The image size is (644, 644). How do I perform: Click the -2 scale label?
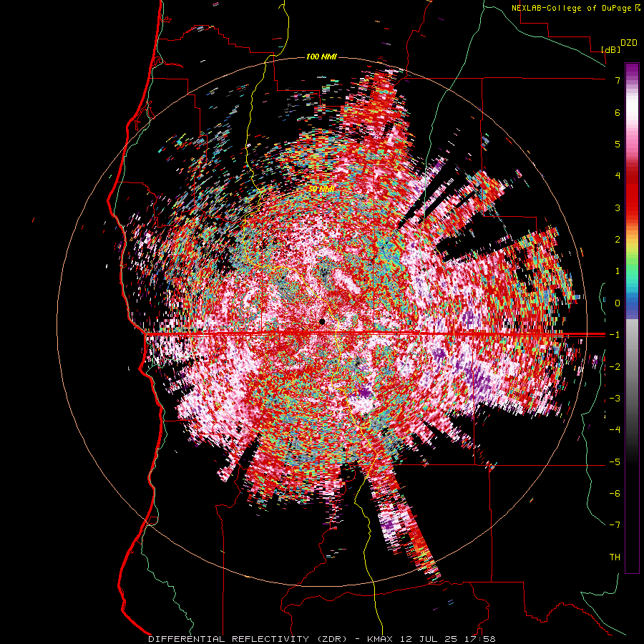[615, 367]
